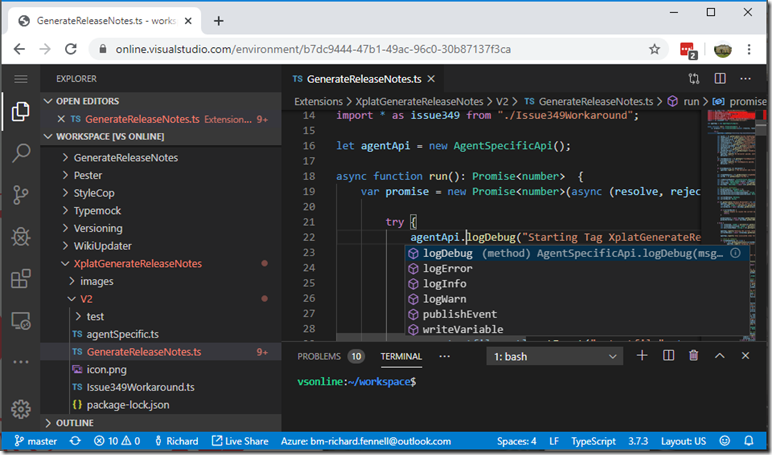Show errors and warnings count in status bar
The image size is (772, 455).
point(117,441)
